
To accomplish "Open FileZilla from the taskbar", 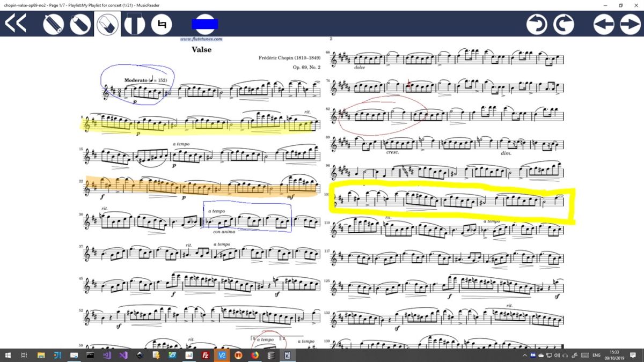I will [x=206, y=355].
